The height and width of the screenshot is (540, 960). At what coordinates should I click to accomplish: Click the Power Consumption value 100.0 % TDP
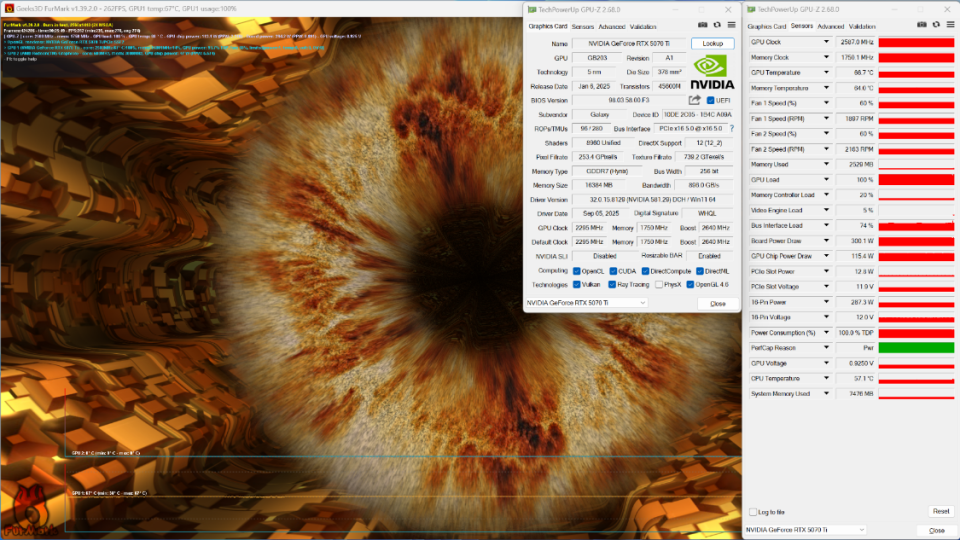point(856,332)
